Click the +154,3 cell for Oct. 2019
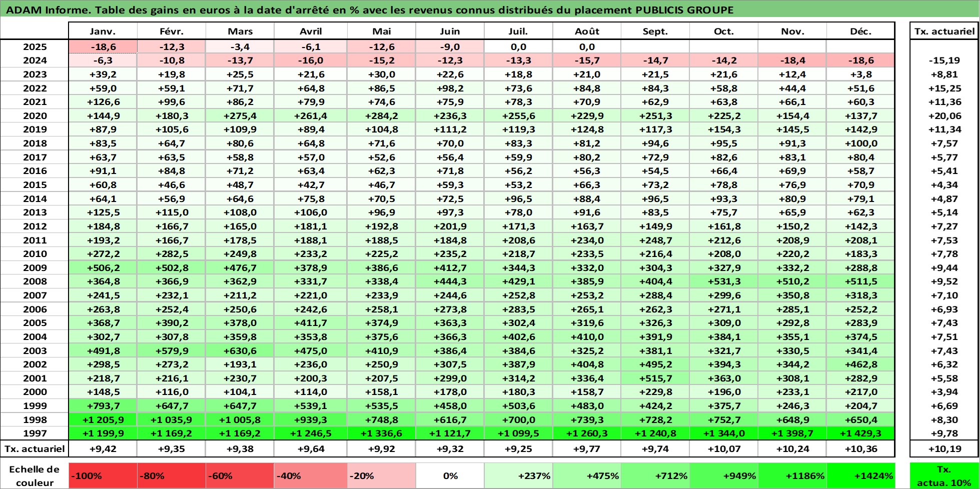Screen dimensions: 980x489 (724, 129)
